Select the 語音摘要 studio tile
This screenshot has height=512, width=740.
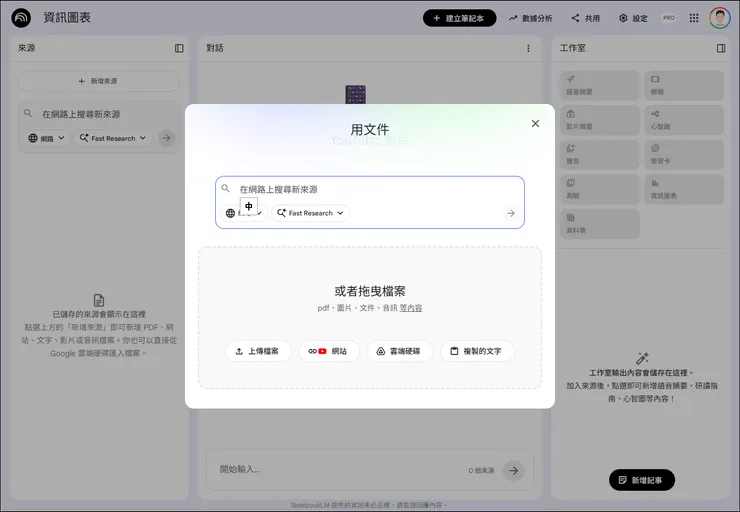click(599, 85)
